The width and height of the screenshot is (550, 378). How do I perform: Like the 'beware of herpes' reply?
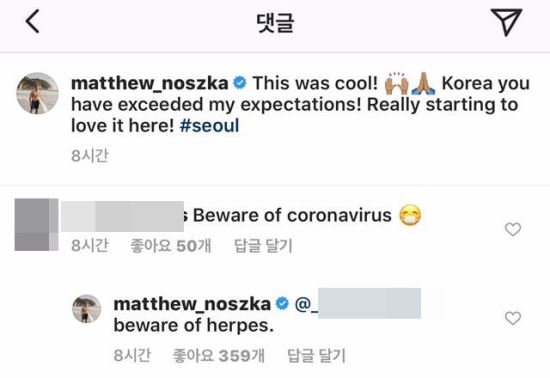point(513,318)
